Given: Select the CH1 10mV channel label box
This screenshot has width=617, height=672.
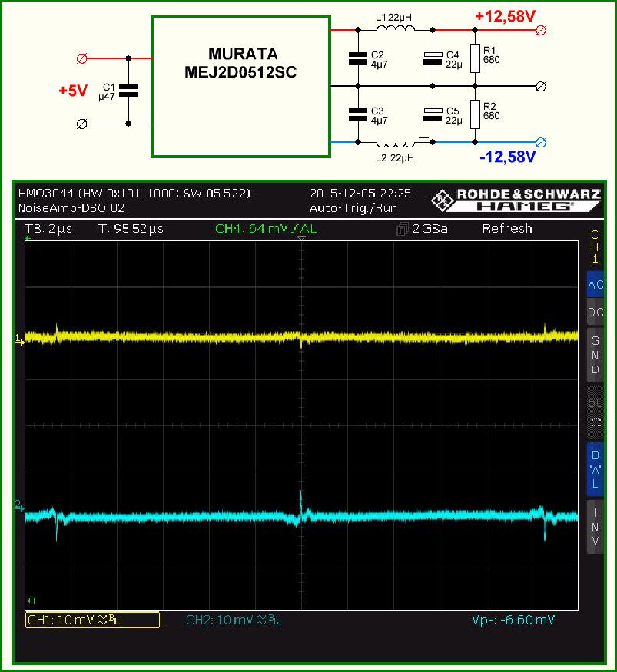Looking at the screenshot, I should (93, 620).
